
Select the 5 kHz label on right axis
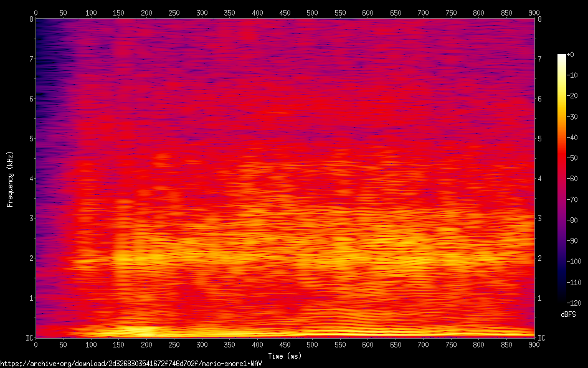tap(539, 138)
